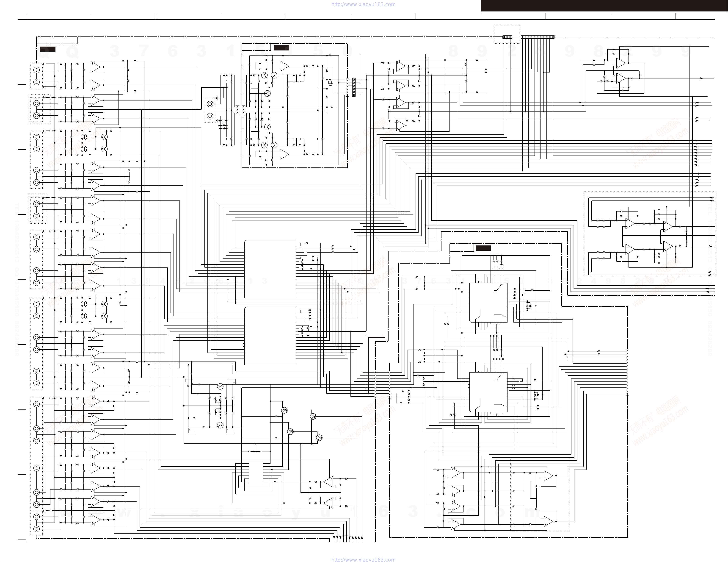Click the top-right op-amp near upper right corner
The width and height of the screenshot is (728, 562).
(621, 63)
